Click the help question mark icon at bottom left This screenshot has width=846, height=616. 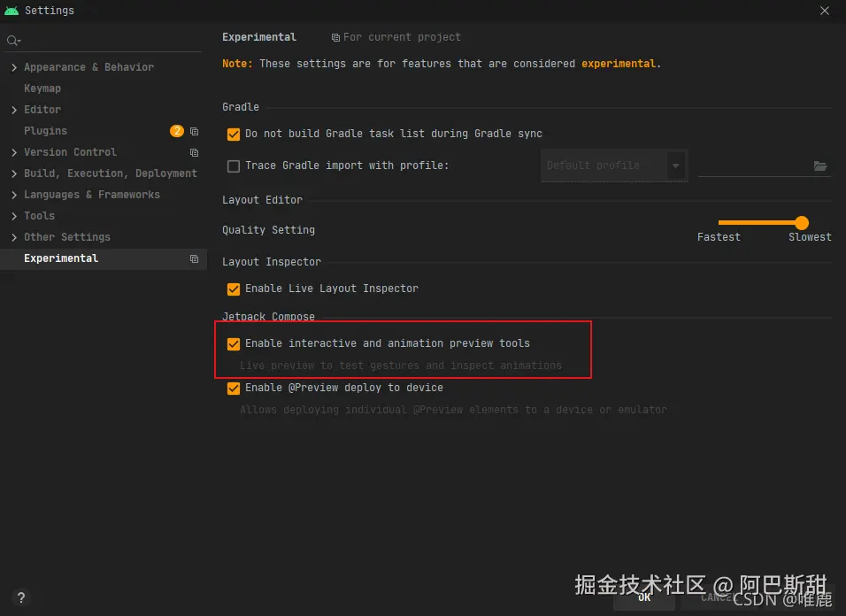pos(19,597)
